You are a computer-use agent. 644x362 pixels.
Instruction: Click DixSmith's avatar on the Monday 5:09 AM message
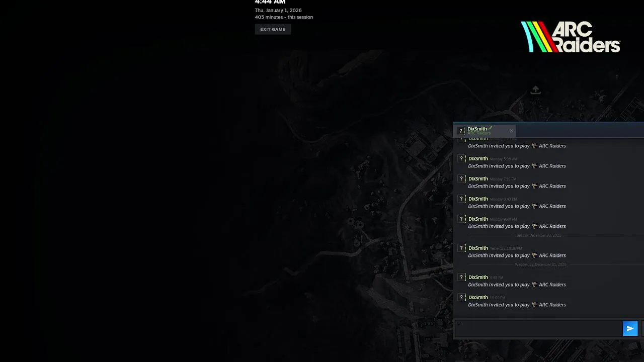click(461, 159)
